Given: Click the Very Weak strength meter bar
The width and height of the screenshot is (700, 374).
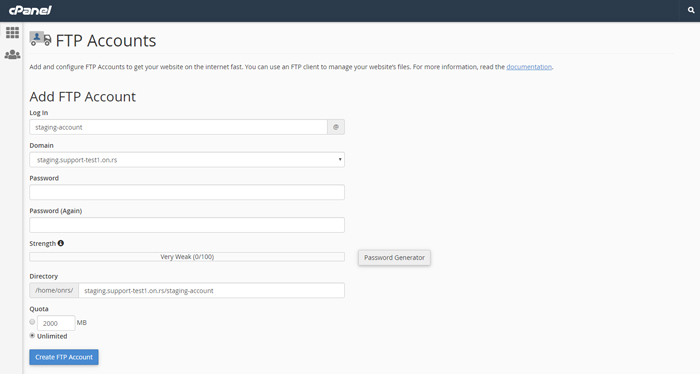Looking at the screenshot, I should pos(187,257).
